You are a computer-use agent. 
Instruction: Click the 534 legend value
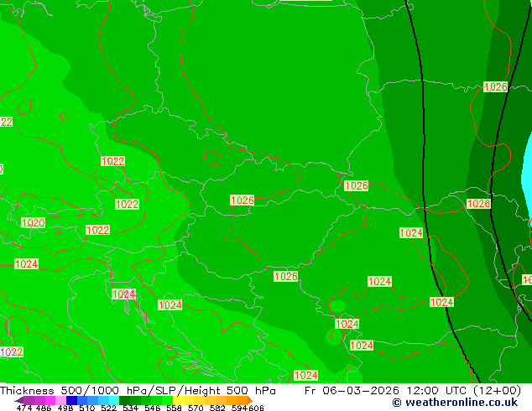[x=130, y=408]
